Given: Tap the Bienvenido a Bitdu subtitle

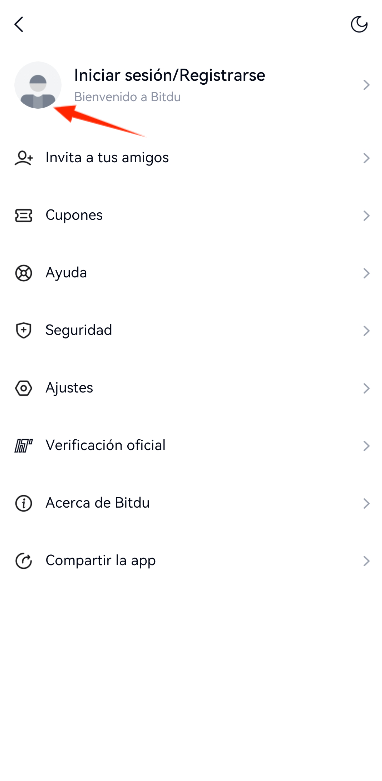Looking at the screenshot, I should 127,97.
